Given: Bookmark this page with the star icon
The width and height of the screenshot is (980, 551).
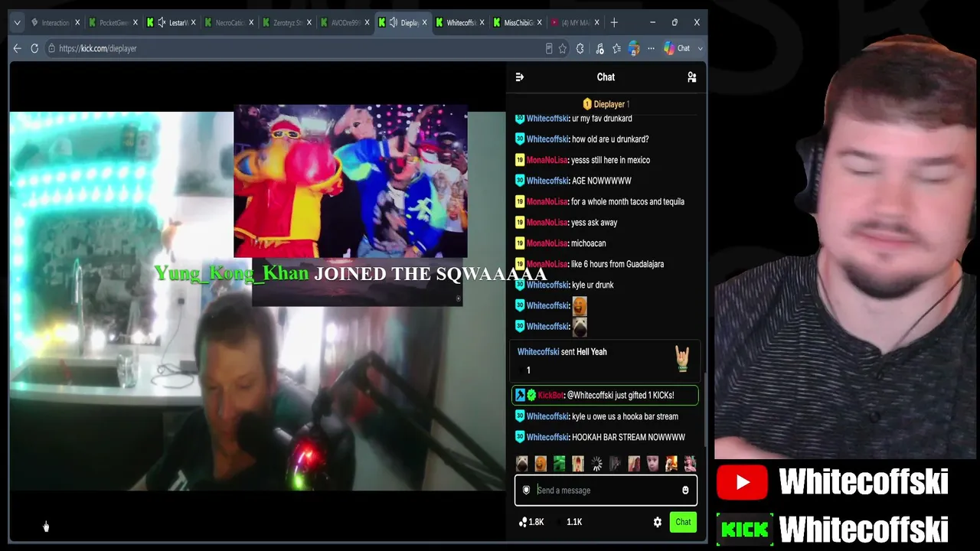Looking at the screenshot, I should [563, 48].
